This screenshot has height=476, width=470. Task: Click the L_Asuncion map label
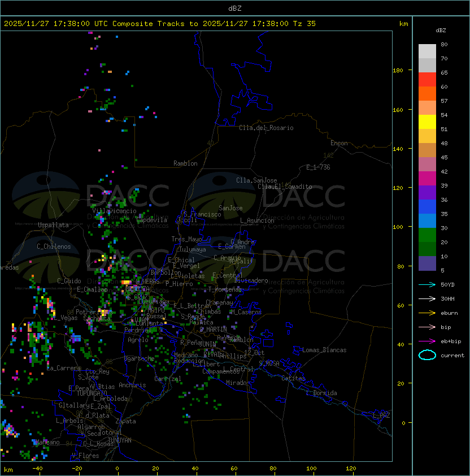[257, 220]
